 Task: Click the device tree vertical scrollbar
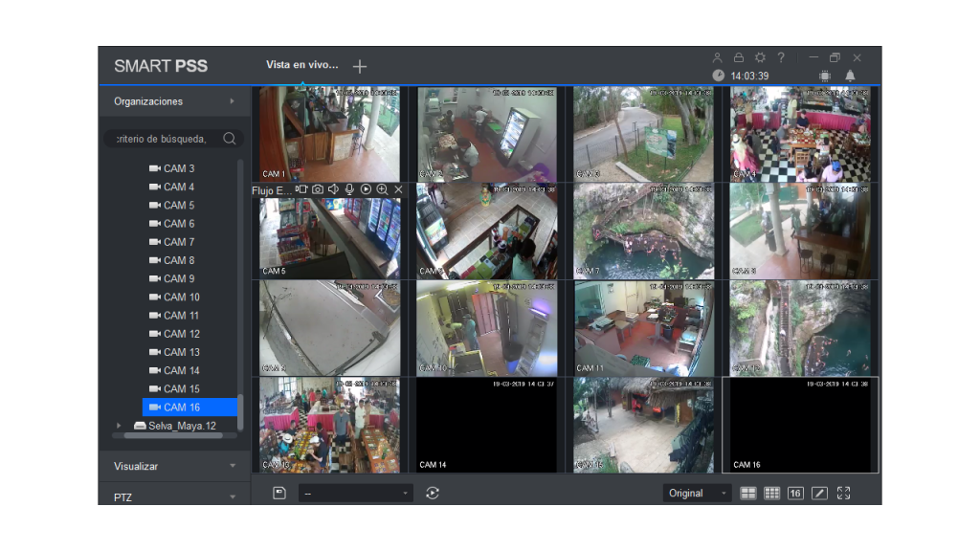tap(240, 412)
